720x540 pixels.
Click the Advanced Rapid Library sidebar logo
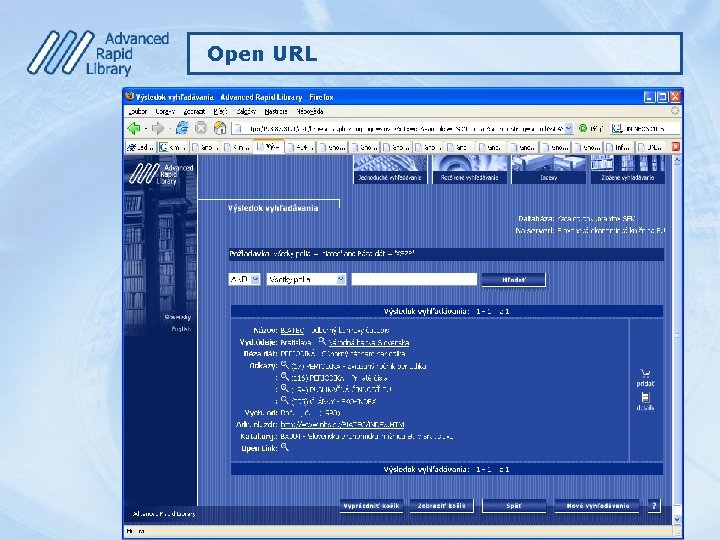click(161, 174)
